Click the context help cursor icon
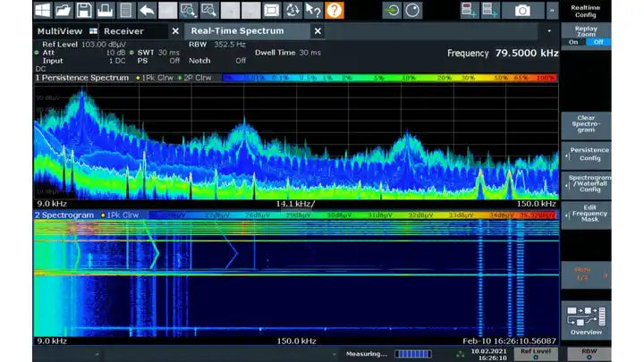The width and height of the screenshot is (644, 362). tap(313, 11)
